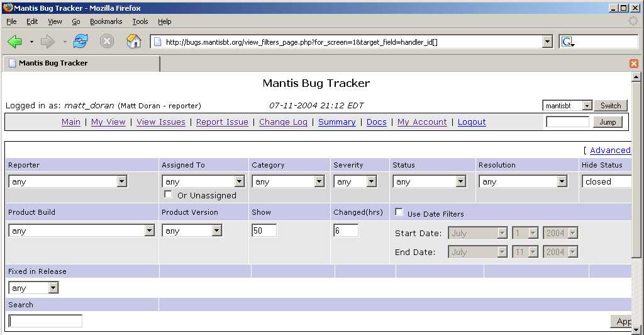The image size is (644, 335).
Task: Open the Go menu
Action: coord(76,21)
